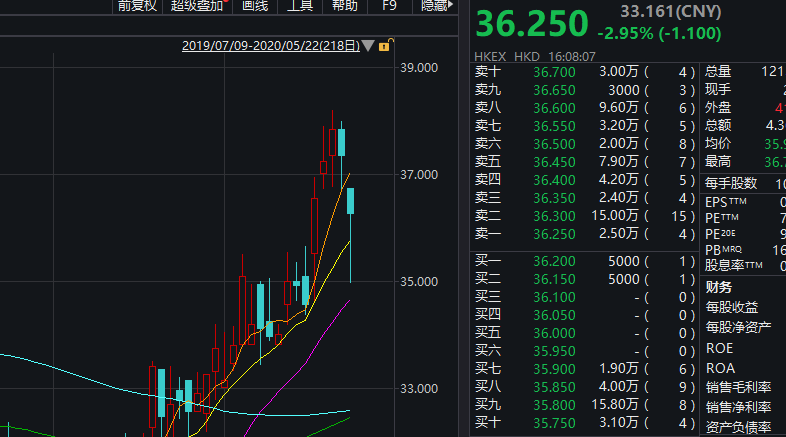This screenshot has height=437, width=786.
Task: Click the 35.000 price axis label
Action: coord(419,282)
